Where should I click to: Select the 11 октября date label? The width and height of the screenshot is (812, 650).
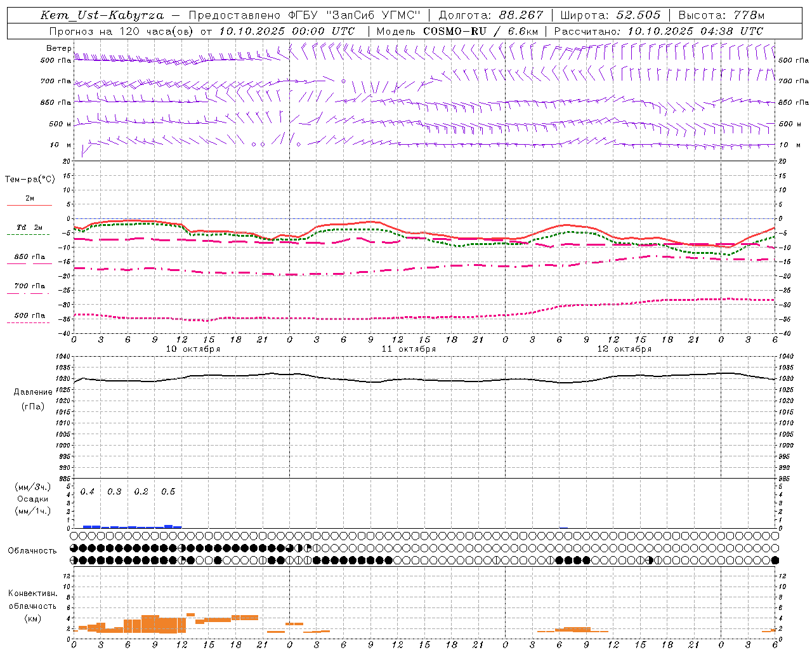click(x=409, y=349)
